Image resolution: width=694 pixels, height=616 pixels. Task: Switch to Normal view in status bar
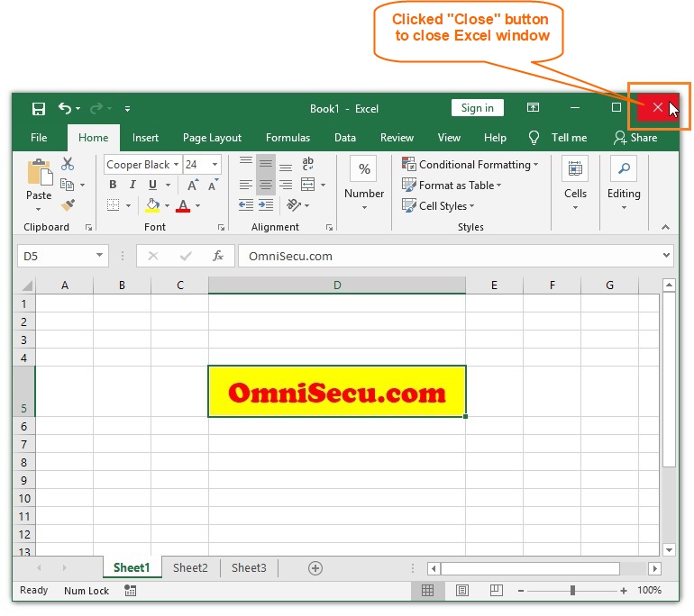(427, 591)
